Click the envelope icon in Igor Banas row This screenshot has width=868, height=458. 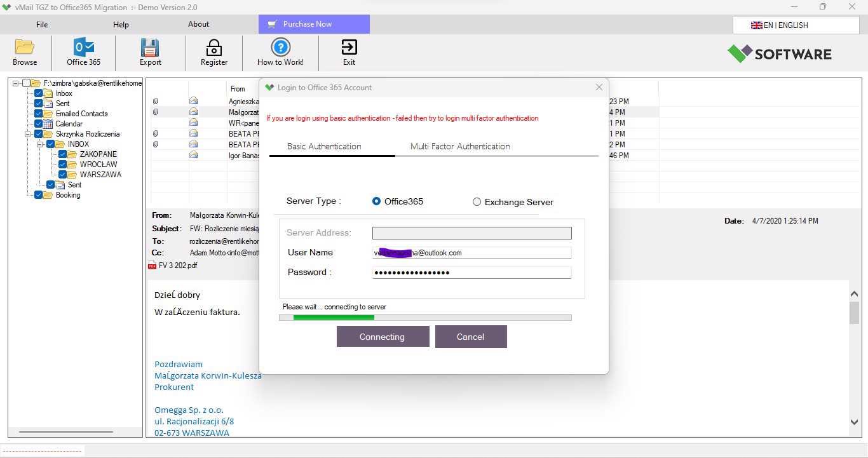193,155
